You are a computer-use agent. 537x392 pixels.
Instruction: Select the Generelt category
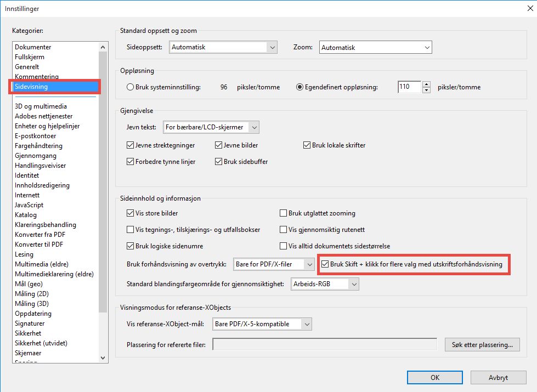[x=27, y=67]
